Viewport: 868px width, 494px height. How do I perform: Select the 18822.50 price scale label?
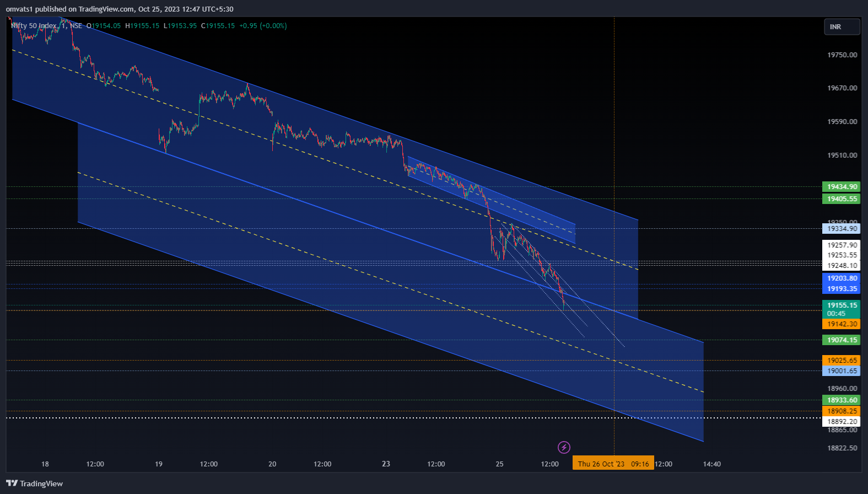click(842, 448)
